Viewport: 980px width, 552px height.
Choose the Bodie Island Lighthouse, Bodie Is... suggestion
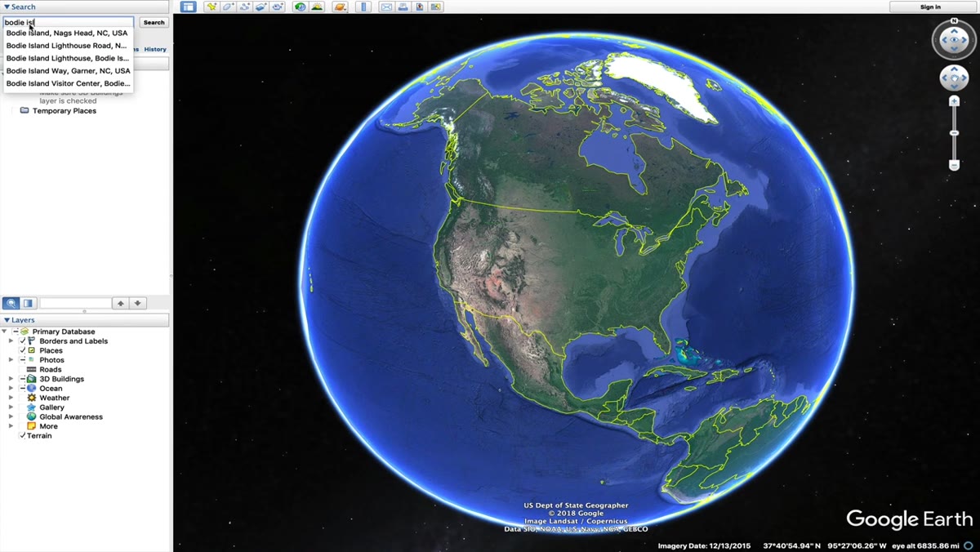pyautogui.click(x=68, y=58)
